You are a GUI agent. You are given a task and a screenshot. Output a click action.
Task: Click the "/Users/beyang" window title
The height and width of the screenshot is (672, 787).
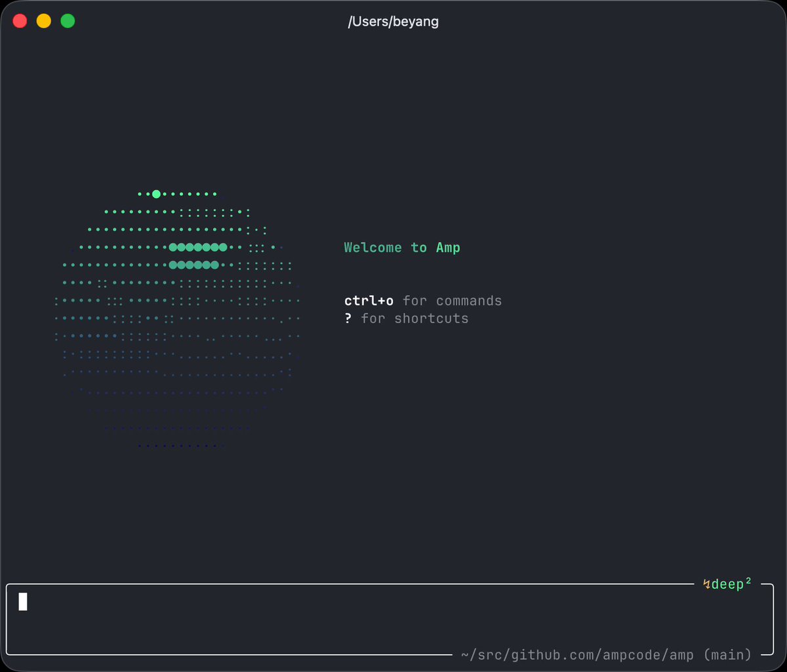pyautogui.click(x=393, y=21)
